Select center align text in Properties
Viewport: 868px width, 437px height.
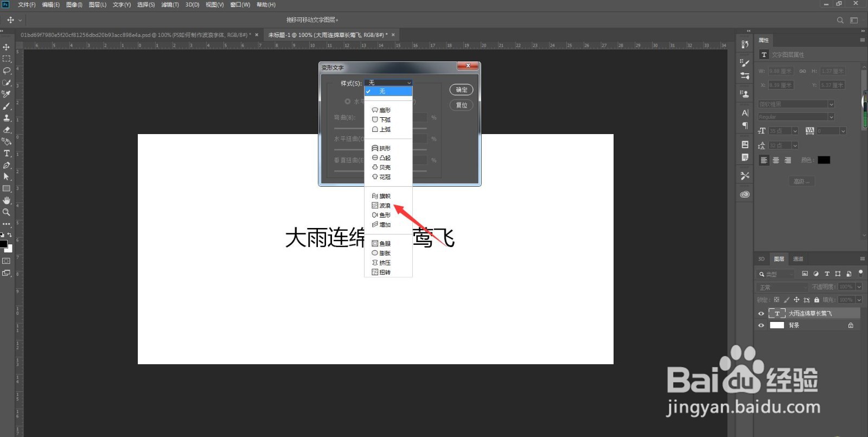[776, 160]
